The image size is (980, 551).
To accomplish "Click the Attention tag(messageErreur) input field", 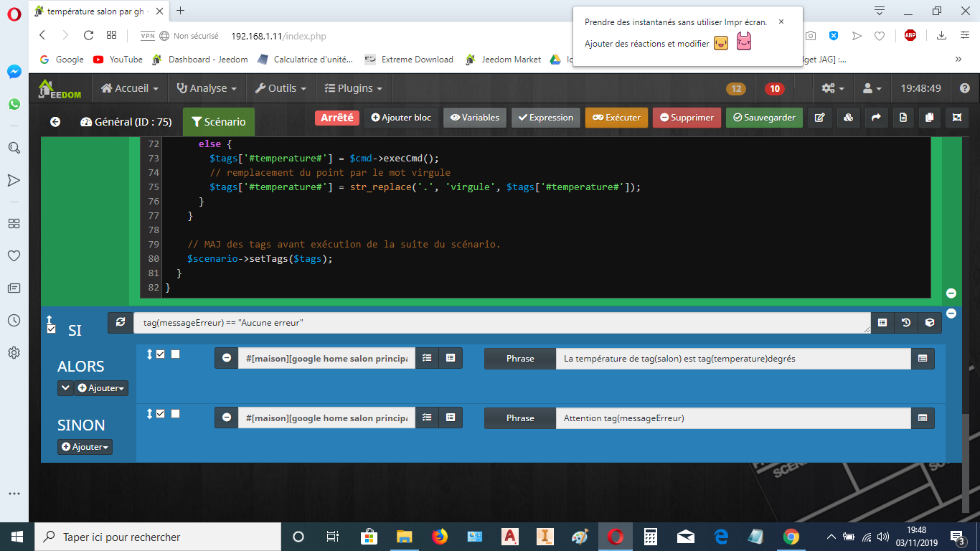I will [733, 418].
